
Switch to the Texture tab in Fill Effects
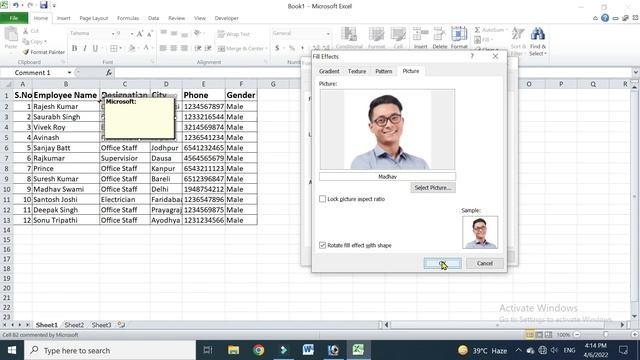click(x=357, y=71)
